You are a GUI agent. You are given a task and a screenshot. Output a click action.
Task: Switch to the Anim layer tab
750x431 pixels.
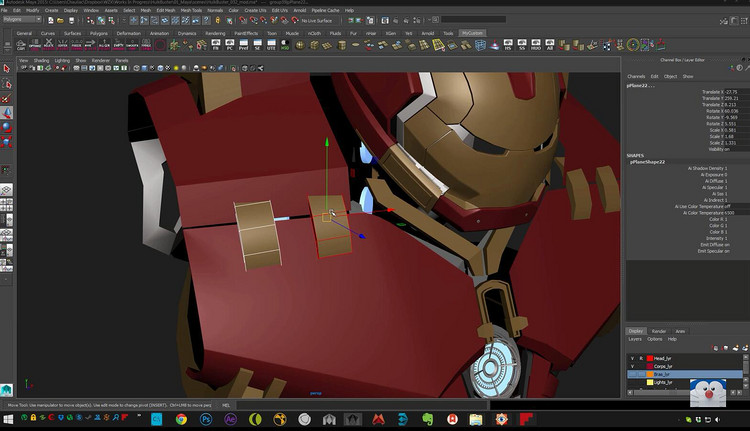[680, 331]
